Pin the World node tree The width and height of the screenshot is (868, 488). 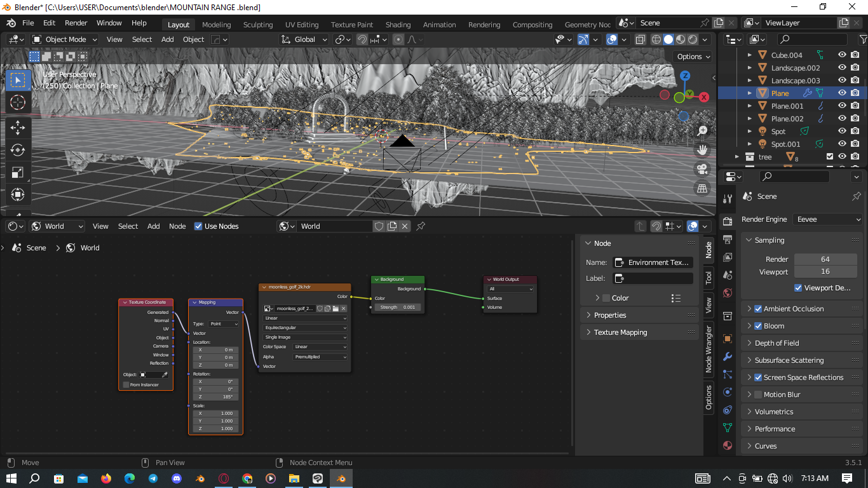(x=420, y=226)
